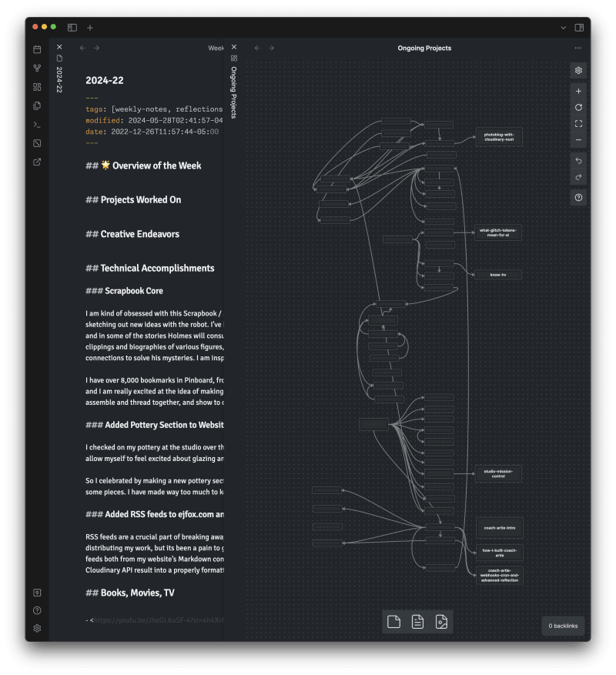
Task: Click the tags frontmatter line
Action: [x=154, y=109]
